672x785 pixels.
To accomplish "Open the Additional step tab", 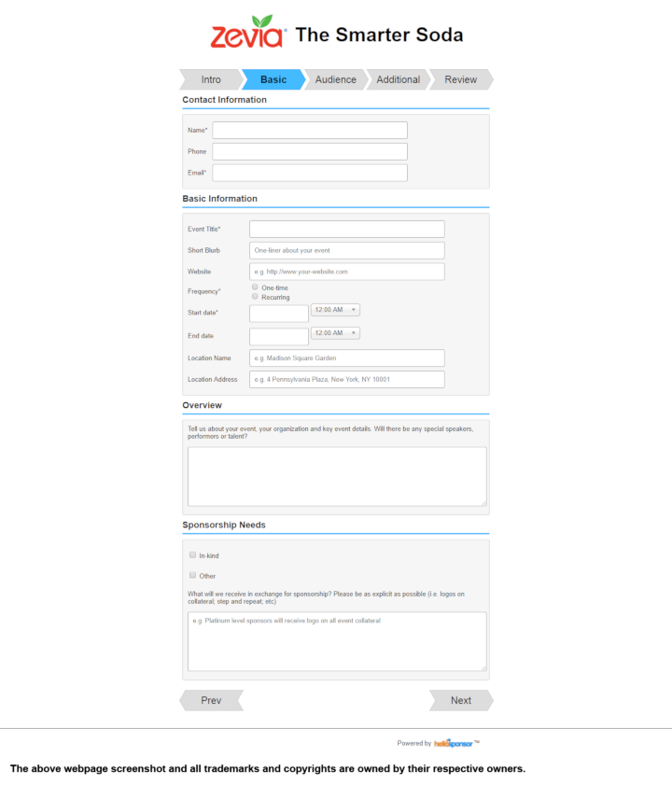I will (x=398, y=79).
